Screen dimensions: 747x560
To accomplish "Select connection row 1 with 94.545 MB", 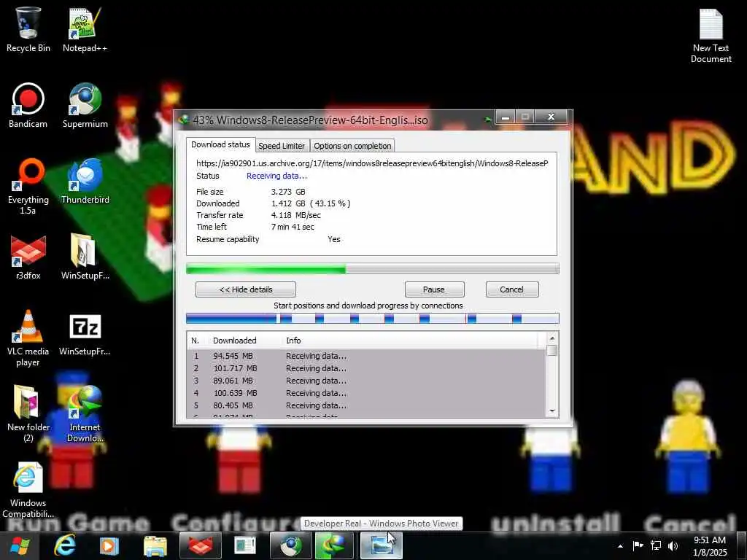I will (366, 356).
